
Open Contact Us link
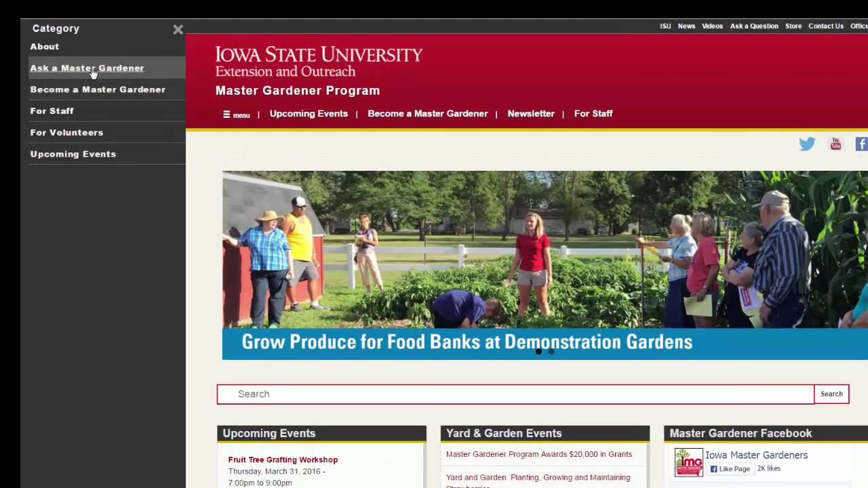[x=826, y=26]
